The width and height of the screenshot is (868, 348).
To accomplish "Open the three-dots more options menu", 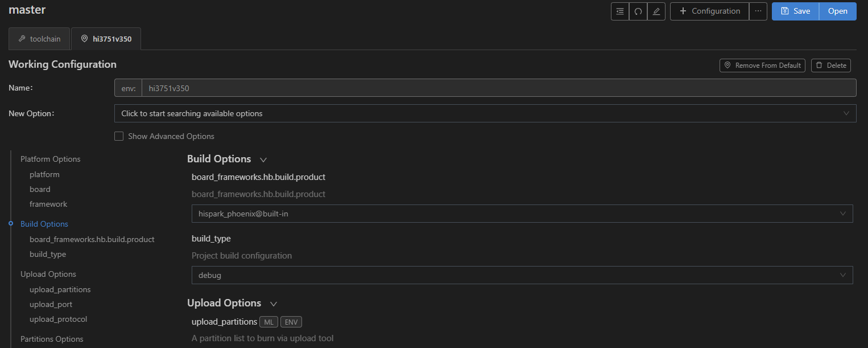I will pos(758,11).
